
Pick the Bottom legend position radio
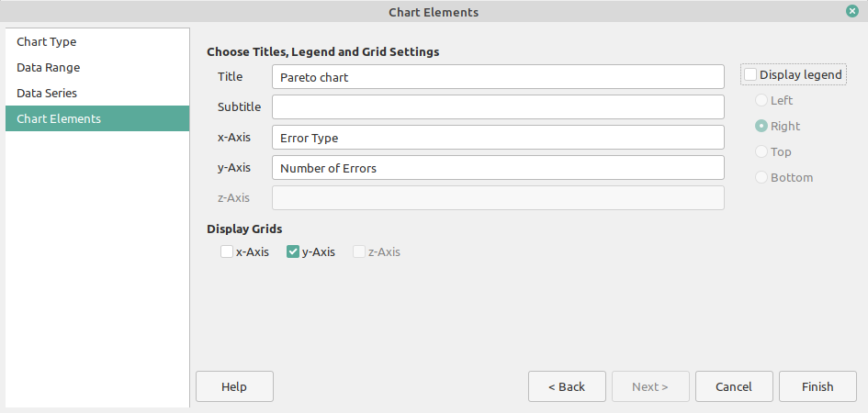click(x=761, y=177)
